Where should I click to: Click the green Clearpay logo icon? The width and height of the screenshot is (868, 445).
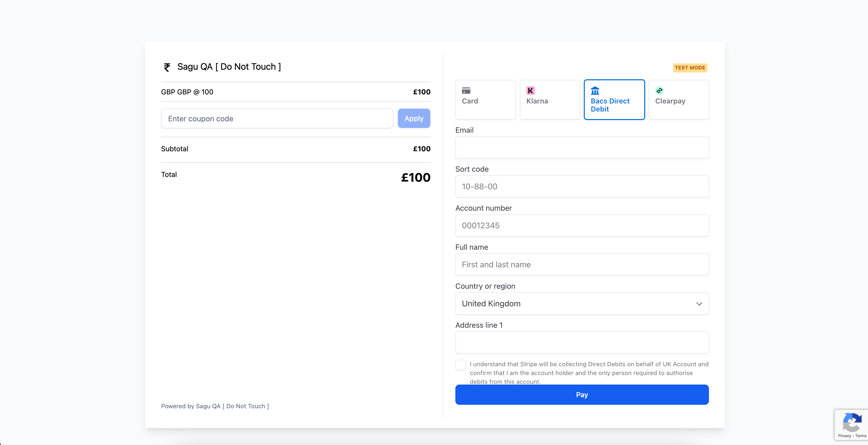(x=659, y=90)
